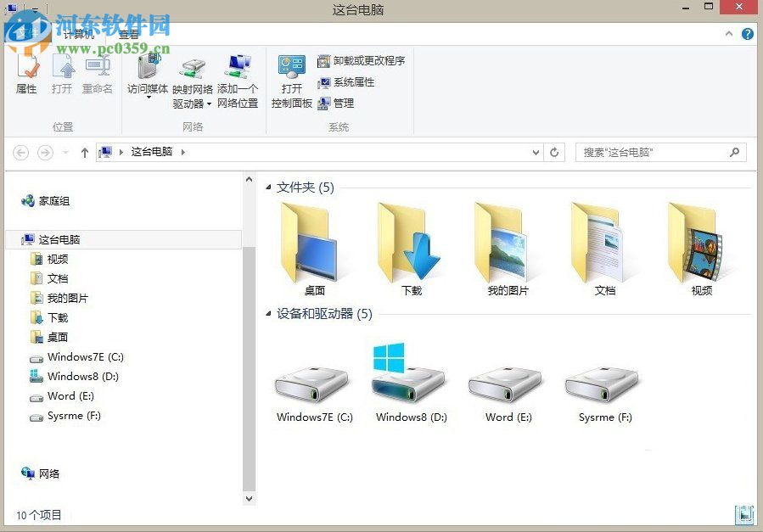Click the refresh button beside the address bar

554,153
